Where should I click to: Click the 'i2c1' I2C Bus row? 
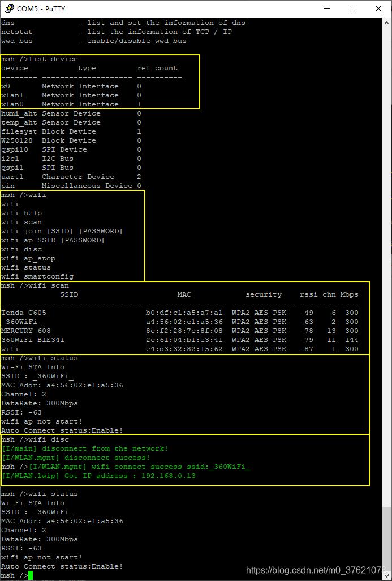[x=71, y=159]
